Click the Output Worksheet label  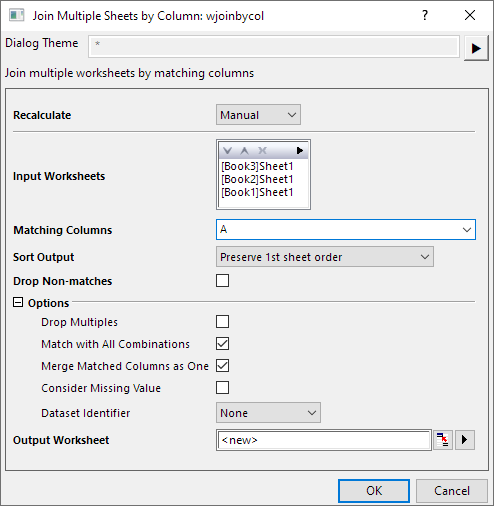pos(61,440)
